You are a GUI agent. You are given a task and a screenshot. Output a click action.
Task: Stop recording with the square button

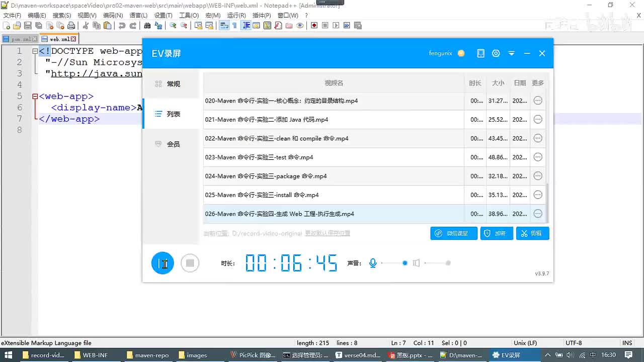pos(190,263)
